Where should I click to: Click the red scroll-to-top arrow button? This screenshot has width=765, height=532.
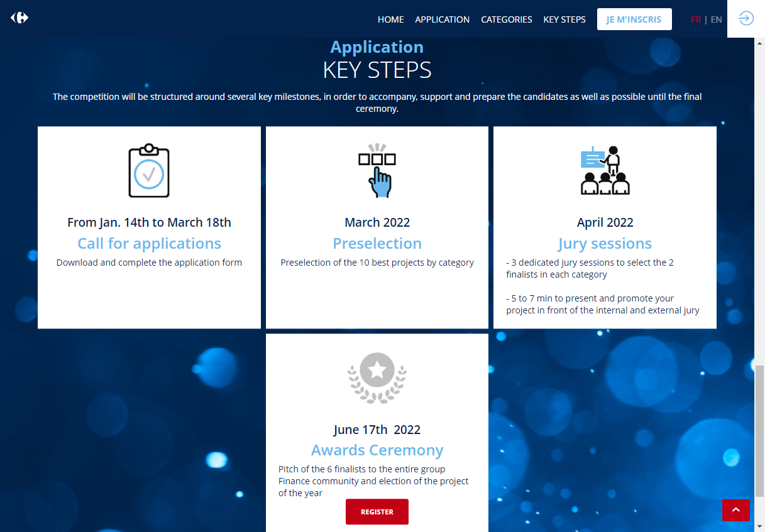(736, 510)
